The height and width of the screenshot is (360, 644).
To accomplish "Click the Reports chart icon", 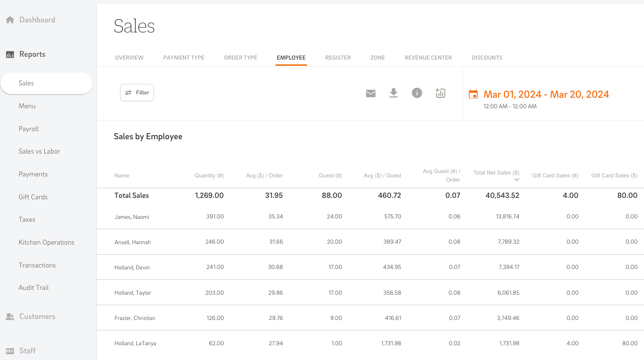I will [10, 54].
